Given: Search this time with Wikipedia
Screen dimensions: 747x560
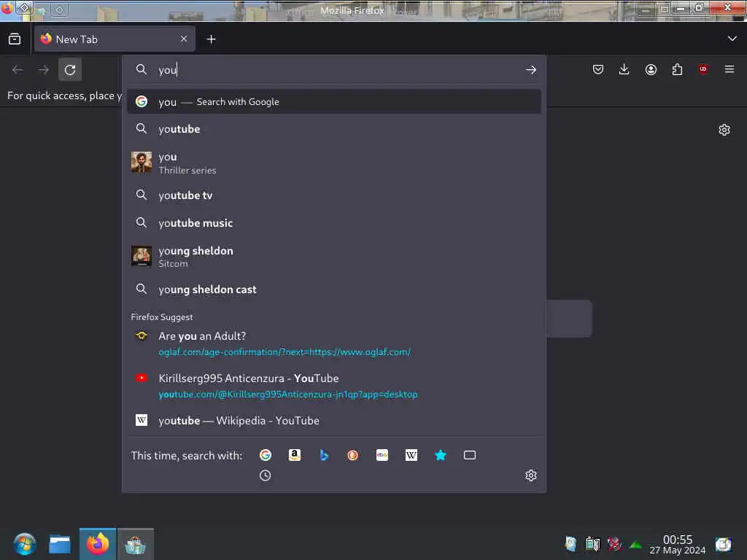Looking at the screenshot, I should [411, 455].
